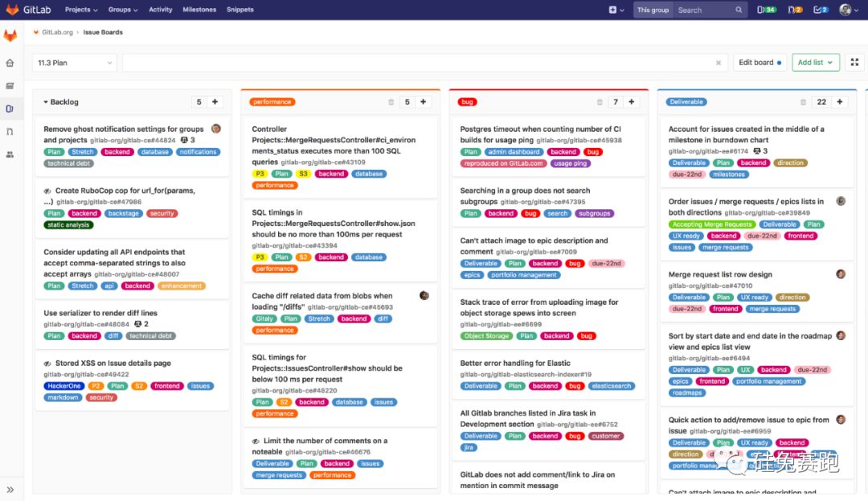Open Better error handling for Elastic issue
Screen dimensions: 868x501
pos(515,363)
